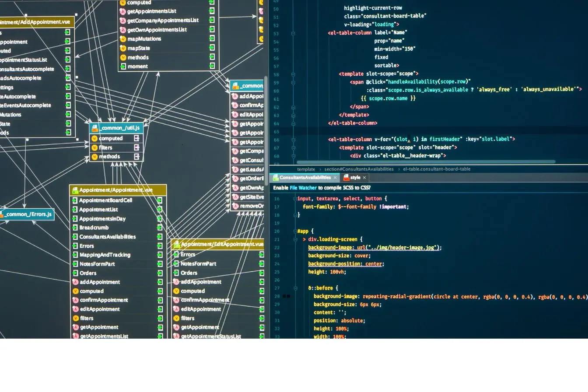The height and width of the screenshot is (392, 588).
Task: Click the methods icon inside _common_/util.js node
Action: click(94, 156)
